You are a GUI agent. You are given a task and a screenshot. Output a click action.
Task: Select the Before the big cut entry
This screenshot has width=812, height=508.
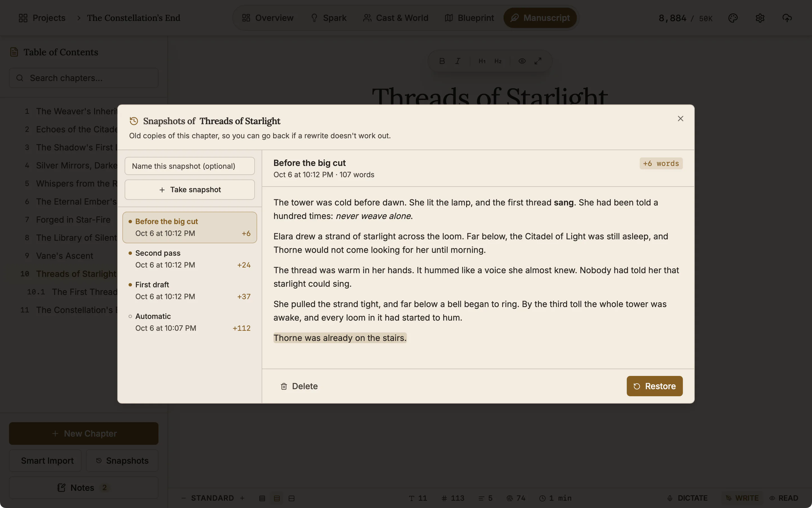pos(189,227)
